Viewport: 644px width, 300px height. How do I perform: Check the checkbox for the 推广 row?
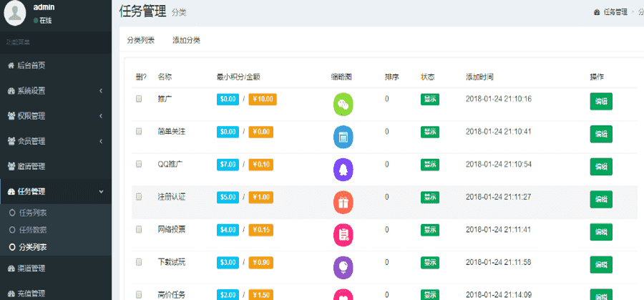(140, 99)
